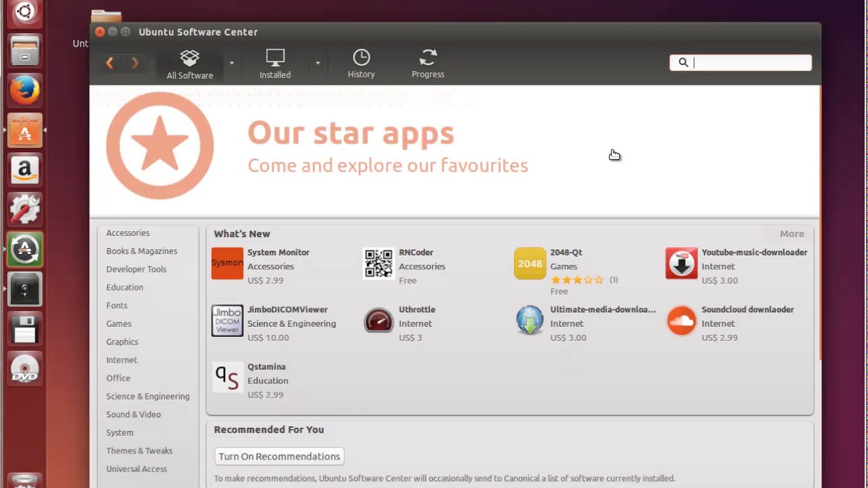Click Ubuntu Software Center launcher icon

25,130
